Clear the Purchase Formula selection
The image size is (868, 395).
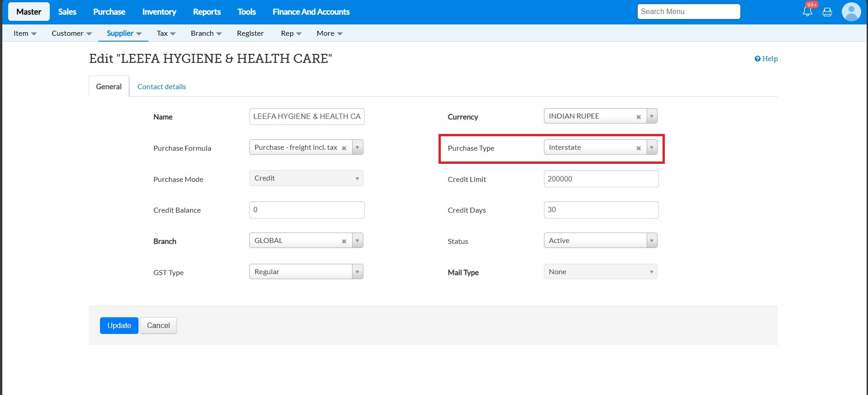click(x=344, y=148)
